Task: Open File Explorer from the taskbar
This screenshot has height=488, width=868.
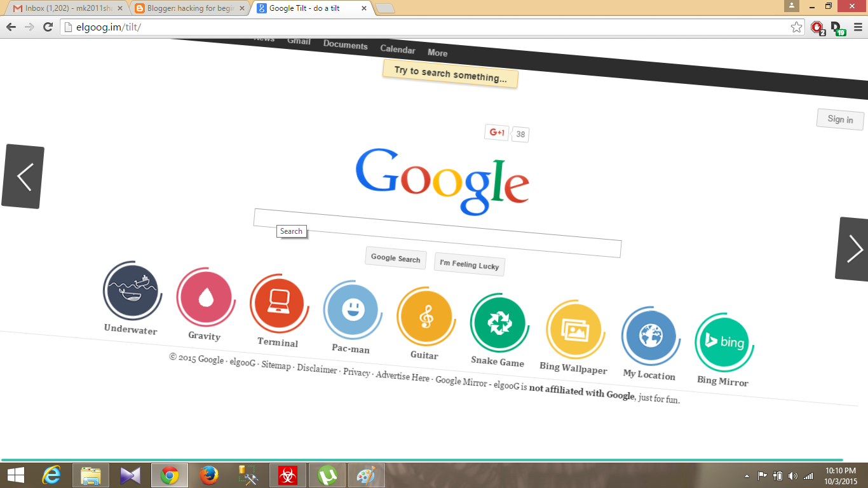Action: coord(91,475)
